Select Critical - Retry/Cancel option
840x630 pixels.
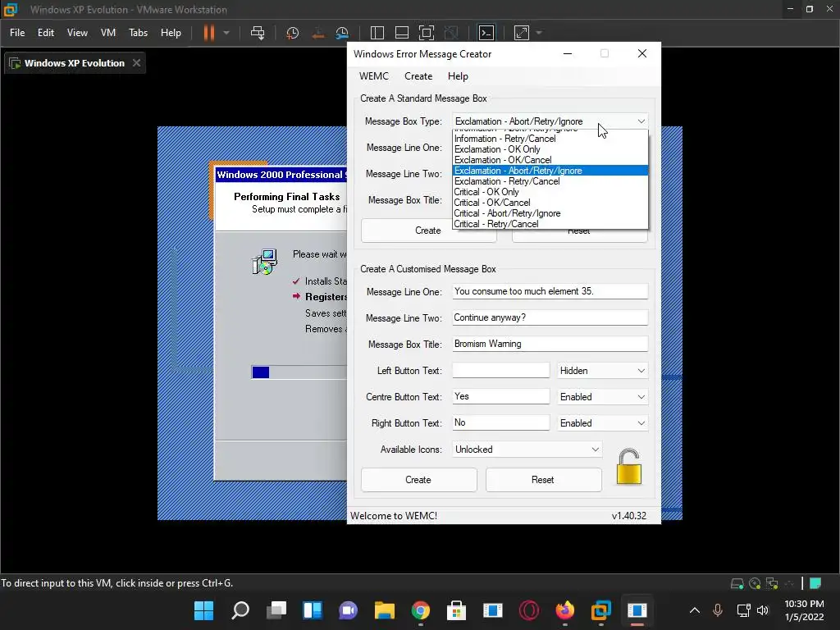(x=550, y=224)
